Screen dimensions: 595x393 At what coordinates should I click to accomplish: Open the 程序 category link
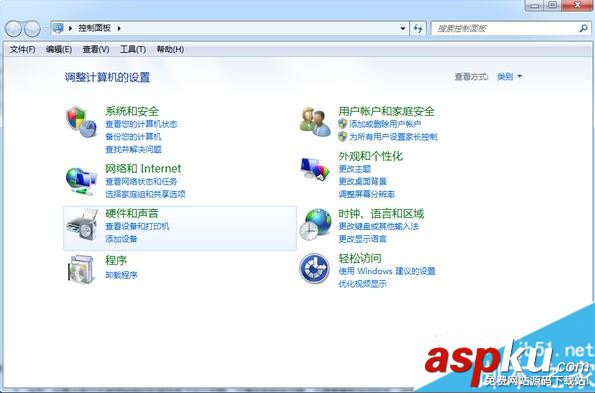coord(116,260)
